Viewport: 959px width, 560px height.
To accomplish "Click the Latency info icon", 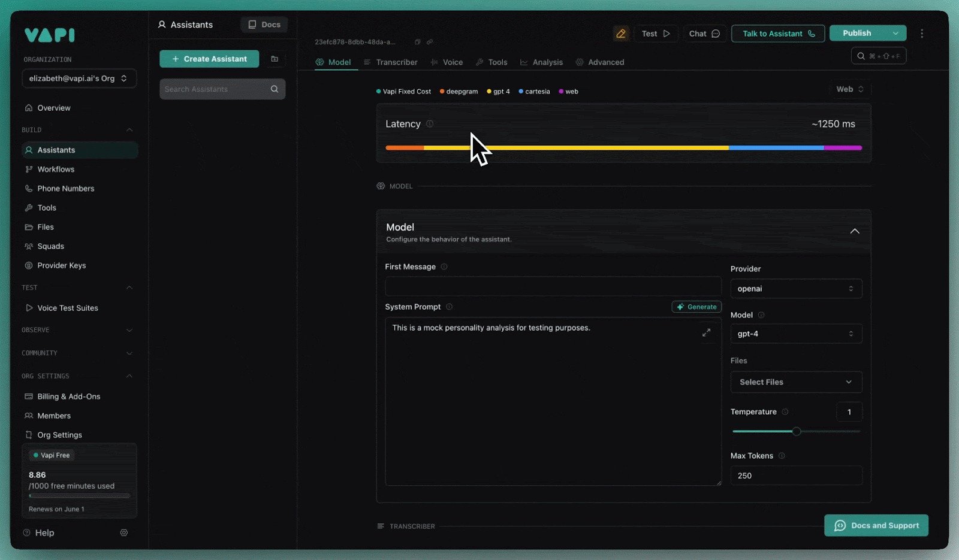I will pos(430,124).
